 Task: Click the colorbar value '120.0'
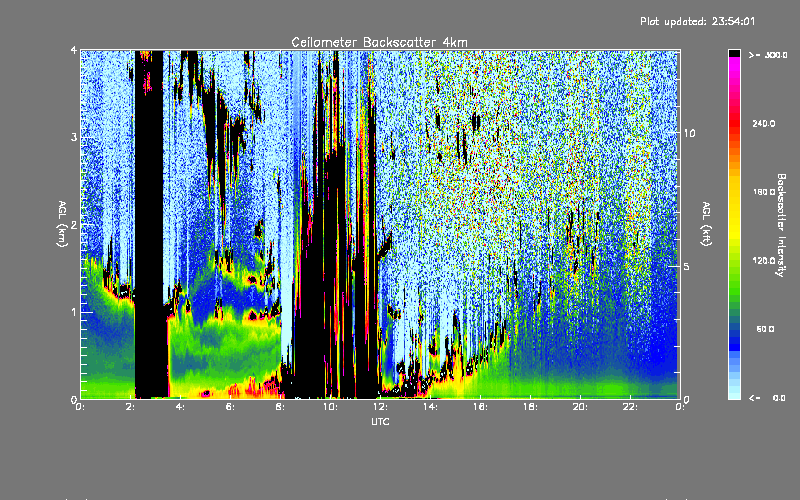click(x=764, y=260)
